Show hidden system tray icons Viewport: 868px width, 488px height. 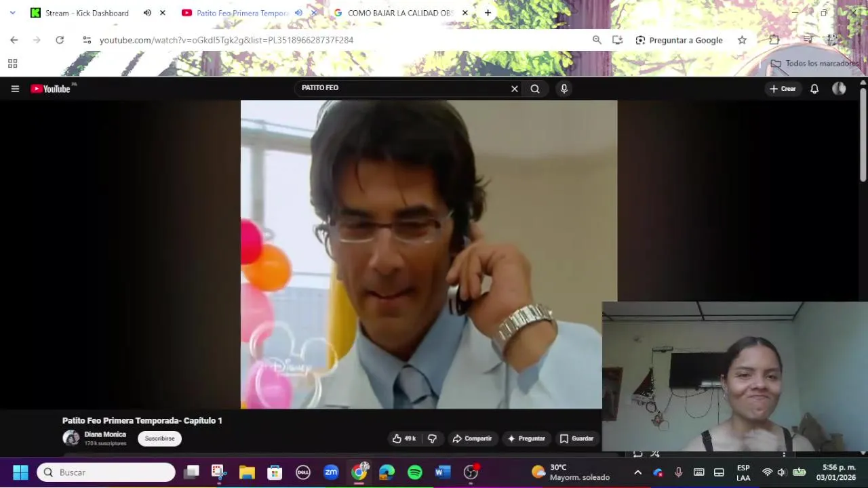point(637,472)
